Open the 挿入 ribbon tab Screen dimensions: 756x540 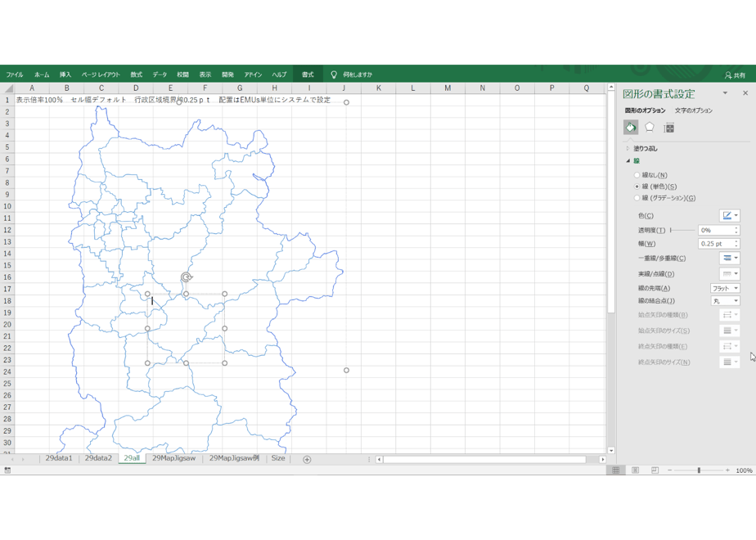click(x=65, y=74)
